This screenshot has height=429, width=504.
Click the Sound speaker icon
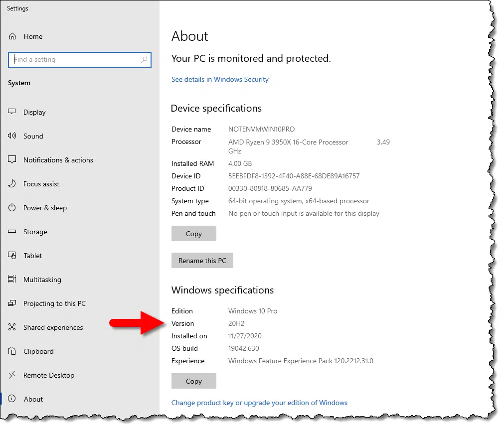pyautogui.click(x=12, y=136)
